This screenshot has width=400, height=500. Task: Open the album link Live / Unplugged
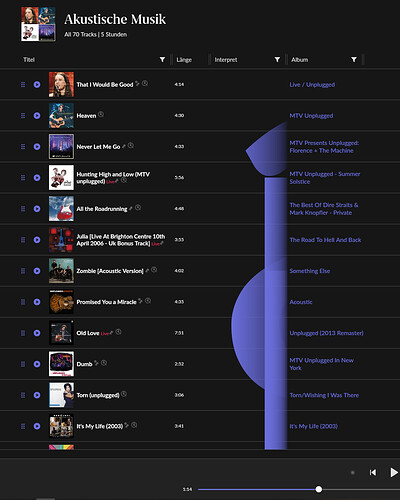click(x=312, y=85)
